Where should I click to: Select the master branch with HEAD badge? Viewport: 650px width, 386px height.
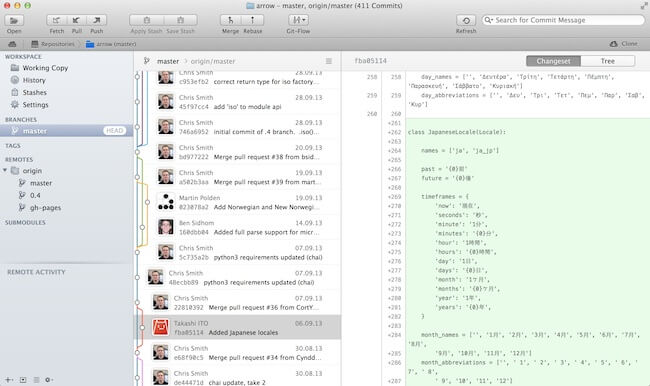pyautogui.click(x=66, y=131)
